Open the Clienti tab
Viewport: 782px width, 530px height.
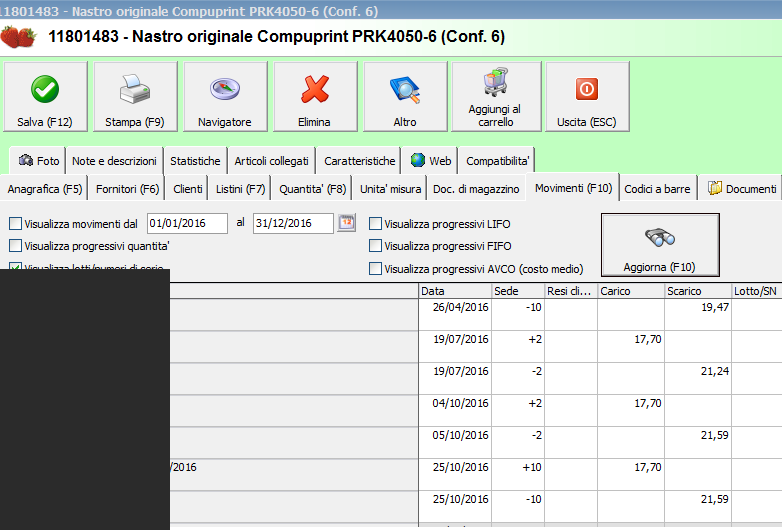(188, 189)
